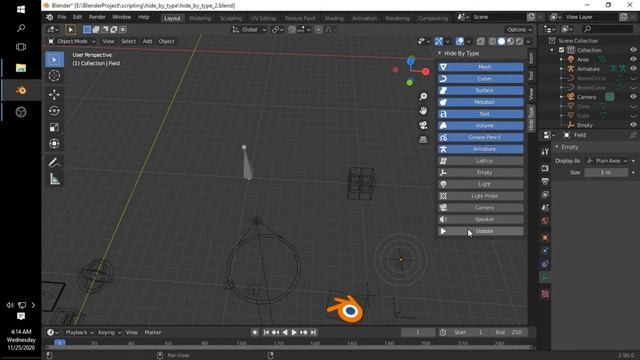Collapse the Hide By Type panel
The height and width of the screenshot is (360, 640).
pos(439,53)
